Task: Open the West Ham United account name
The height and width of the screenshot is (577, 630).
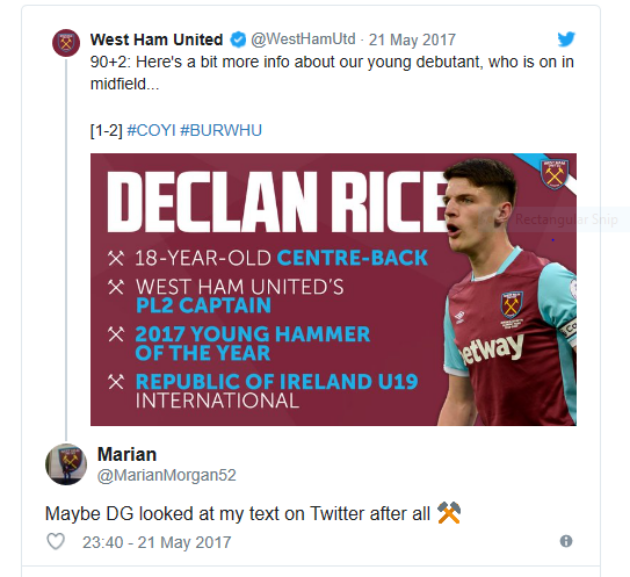Action: point(156,40)
